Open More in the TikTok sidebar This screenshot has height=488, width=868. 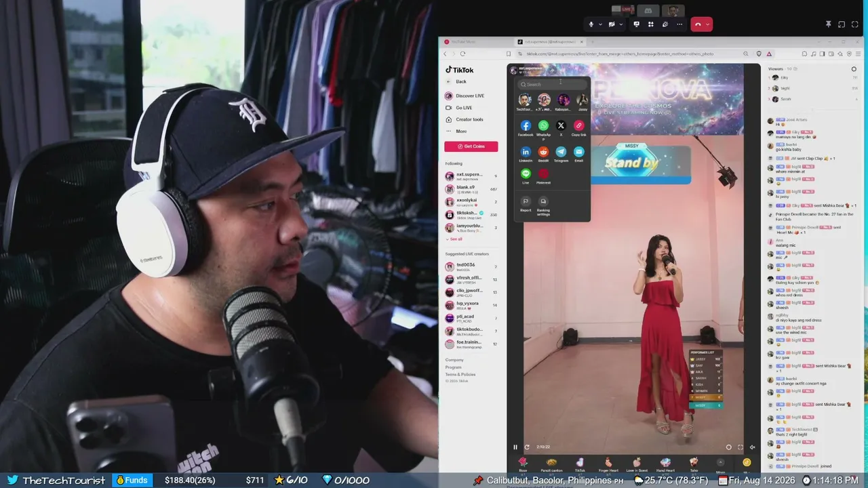(x=456, y=131)
